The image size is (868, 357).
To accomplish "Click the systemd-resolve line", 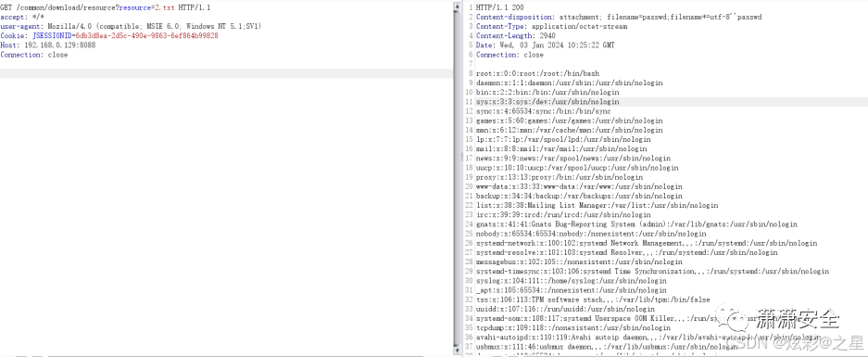I will [626, 253].
